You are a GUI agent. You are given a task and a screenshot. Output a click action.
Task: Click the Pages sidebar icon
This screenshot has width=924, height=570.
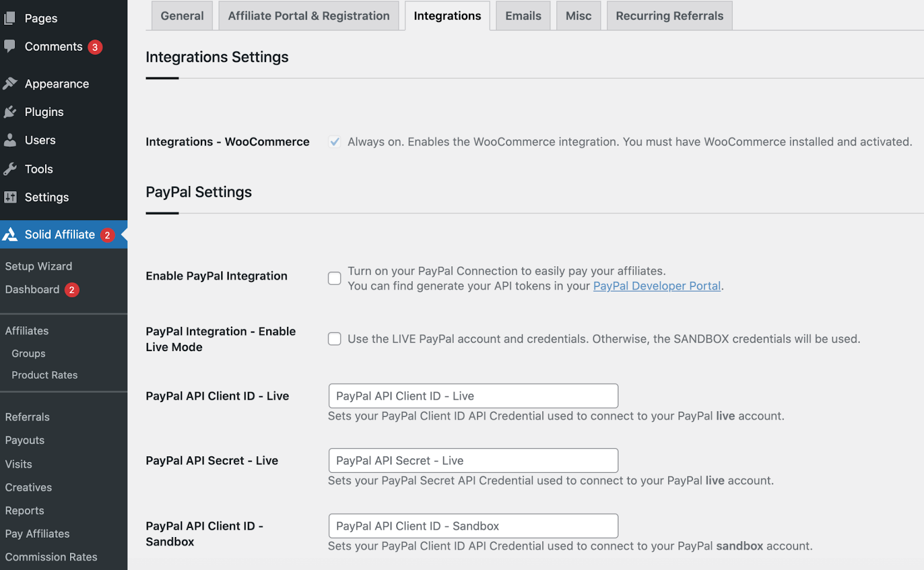[x=10, y=18]
